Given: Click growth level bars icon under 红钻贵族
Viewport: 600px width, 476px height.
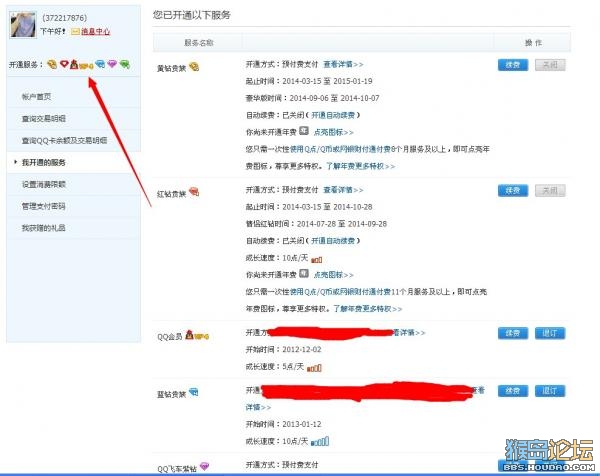Looking at the screenshot, I should [x=316, y=259].
